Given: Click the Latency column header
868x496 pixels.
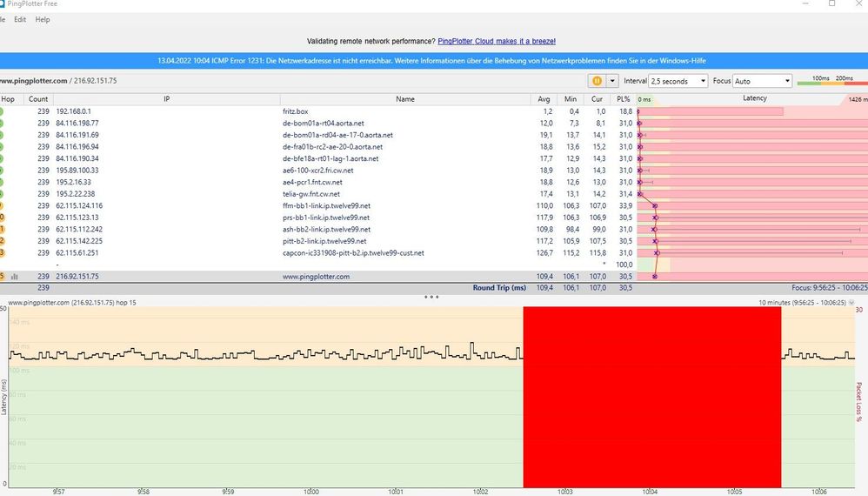Looking at the screenshot, I should pos(755,98).
